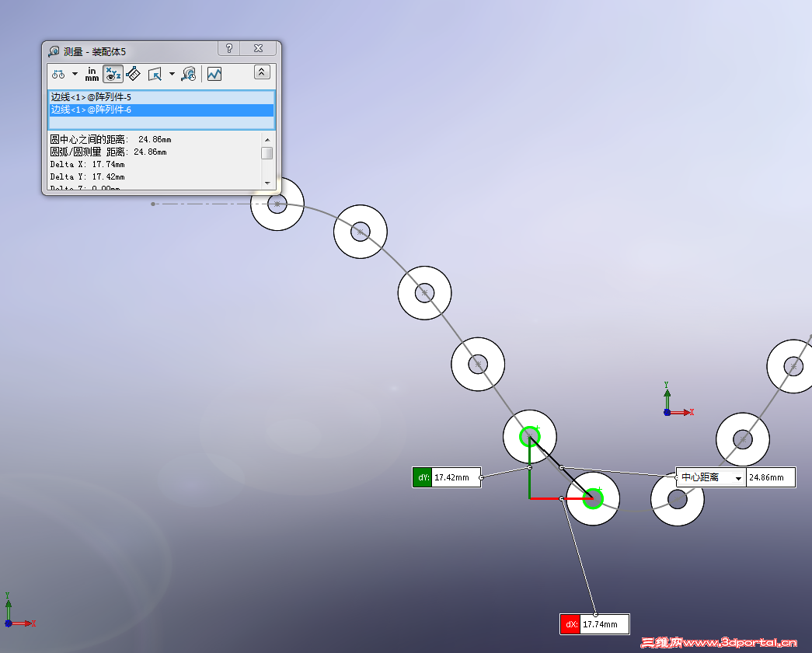Click the results scrollbar up arrow
812x653 pixels.
267,140
